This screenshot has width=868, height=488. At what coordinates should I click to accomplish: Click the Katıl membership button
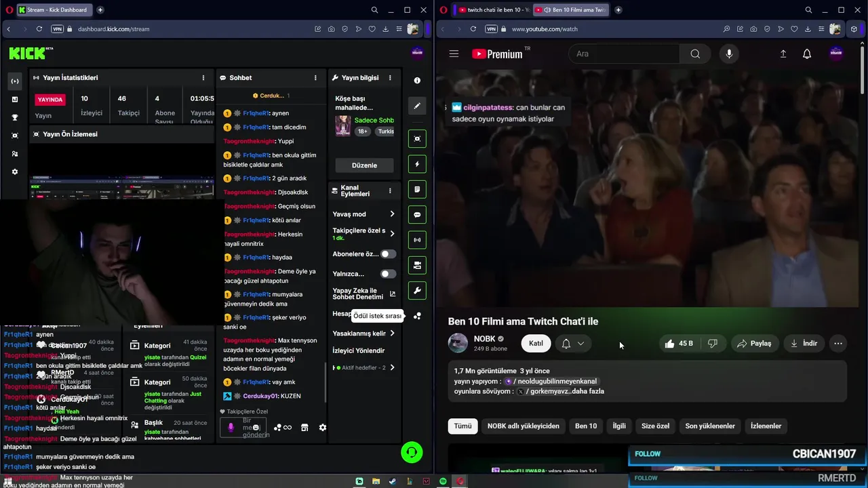pos(536,344)
